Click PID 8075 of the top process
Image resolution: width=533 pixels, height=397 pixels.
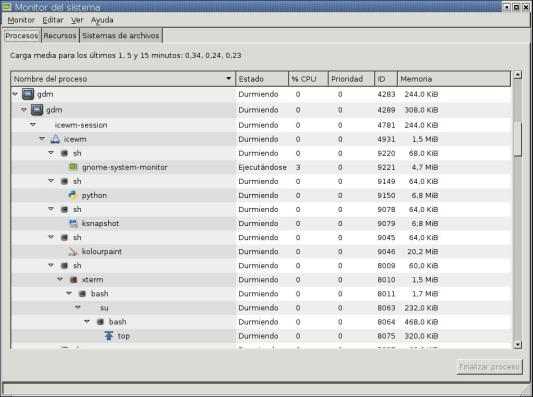click(386, 336)
